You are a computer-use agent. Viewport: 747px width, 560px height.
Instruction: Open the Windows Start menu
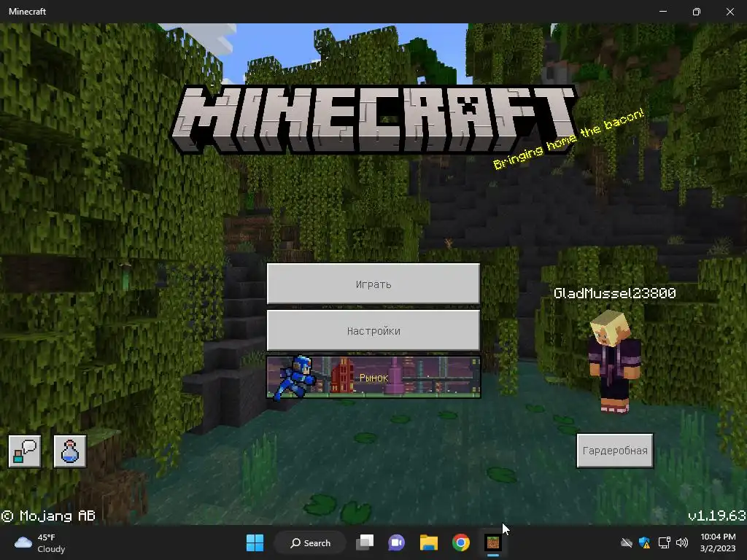255,542
